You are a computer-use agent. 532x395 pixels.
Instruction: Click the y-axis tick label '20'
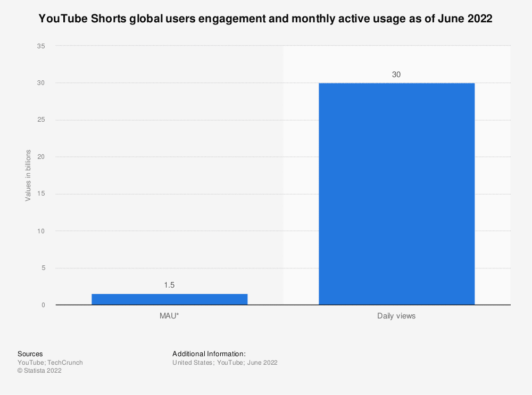point(41,157)
